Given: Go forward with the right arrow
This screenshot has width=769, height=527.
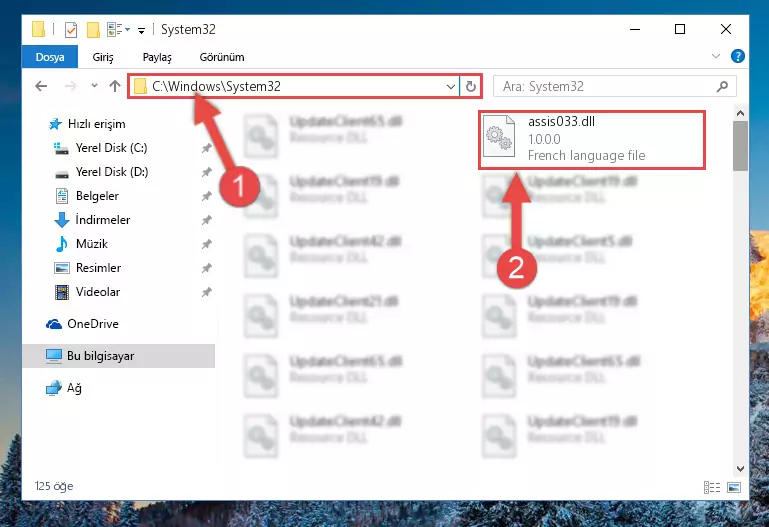Looking at the screenshot, I should tap(71, 86).
